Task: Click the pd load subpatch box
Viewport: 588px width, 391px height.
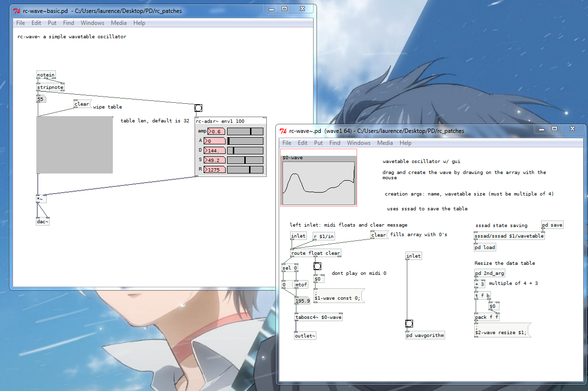Action: click(x=485, y=247)
